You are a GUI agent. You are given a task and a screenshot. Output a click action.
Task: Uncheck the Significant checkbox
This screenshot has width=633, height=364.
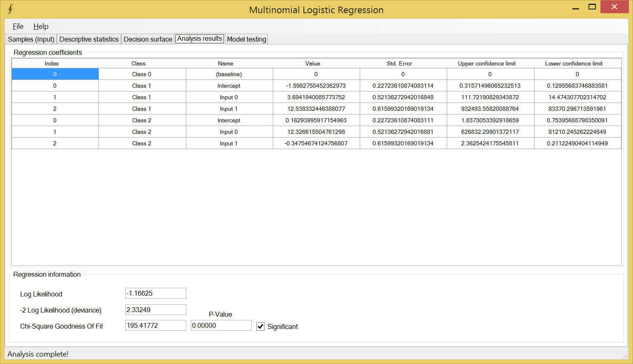(x=260, y=327)
